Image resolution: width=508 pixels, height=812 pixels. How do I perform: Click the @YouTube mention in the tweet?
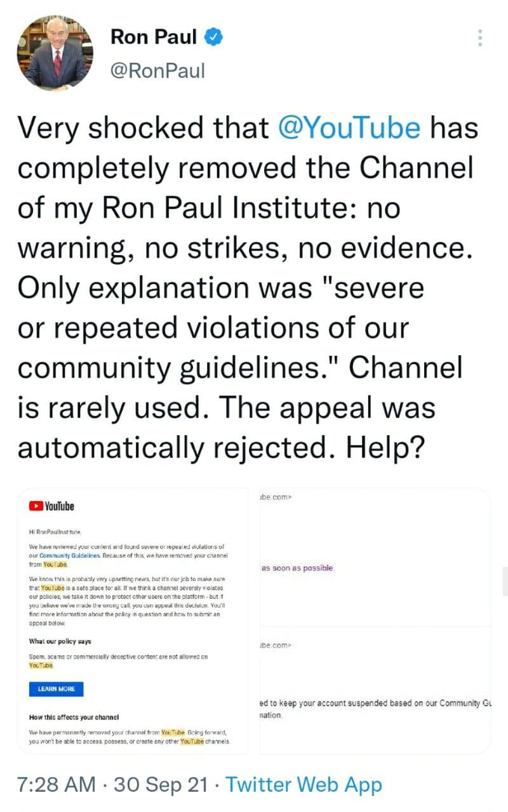tap(349, 129)
